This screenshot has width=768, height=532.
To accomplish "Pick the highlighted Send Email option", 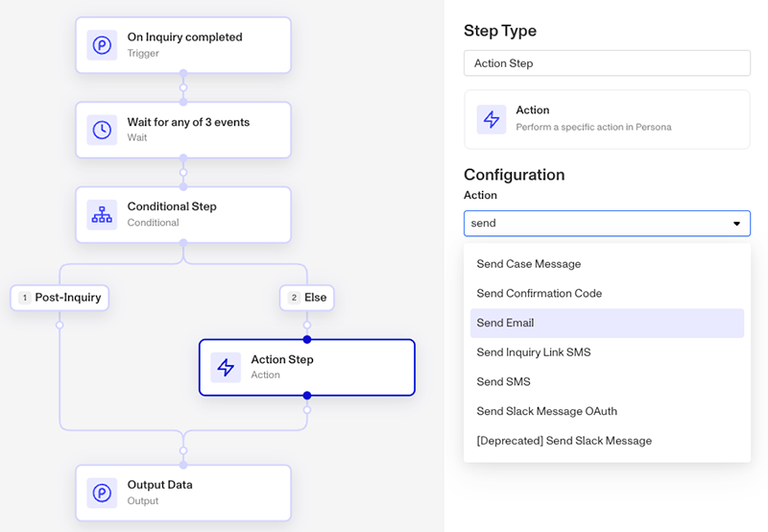I will 607,323.
